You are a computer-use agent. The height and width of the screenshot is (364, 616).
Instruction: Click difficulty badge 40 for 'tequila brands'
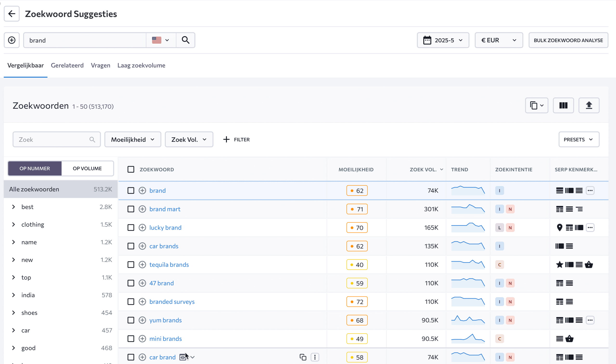357,265
